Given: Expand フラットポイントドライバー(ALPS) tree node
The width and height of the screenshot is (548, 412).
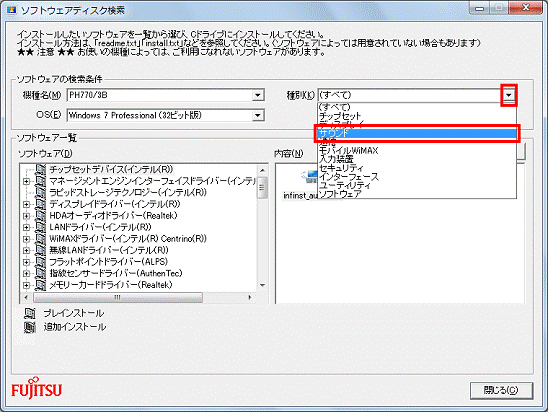Looking at the screenshot, I should [x=26, y=262].
